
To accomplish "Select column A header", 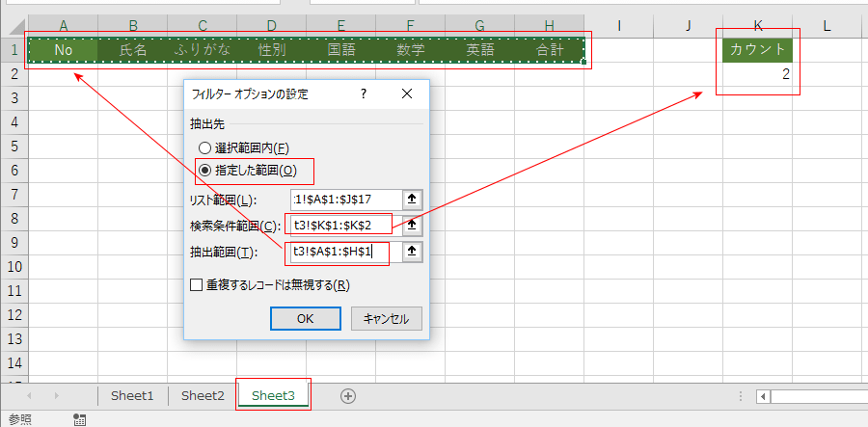I will point(63,25).
